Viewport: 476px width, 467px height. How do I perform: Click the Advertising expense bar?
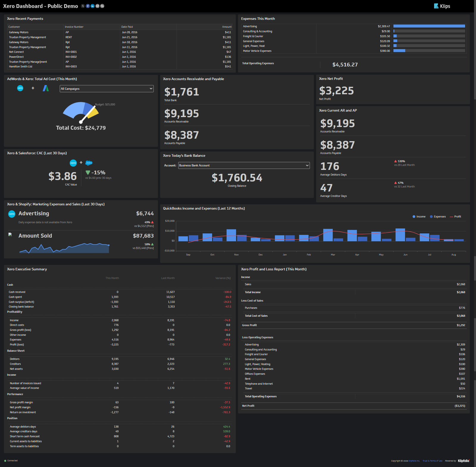pos(429,26)
